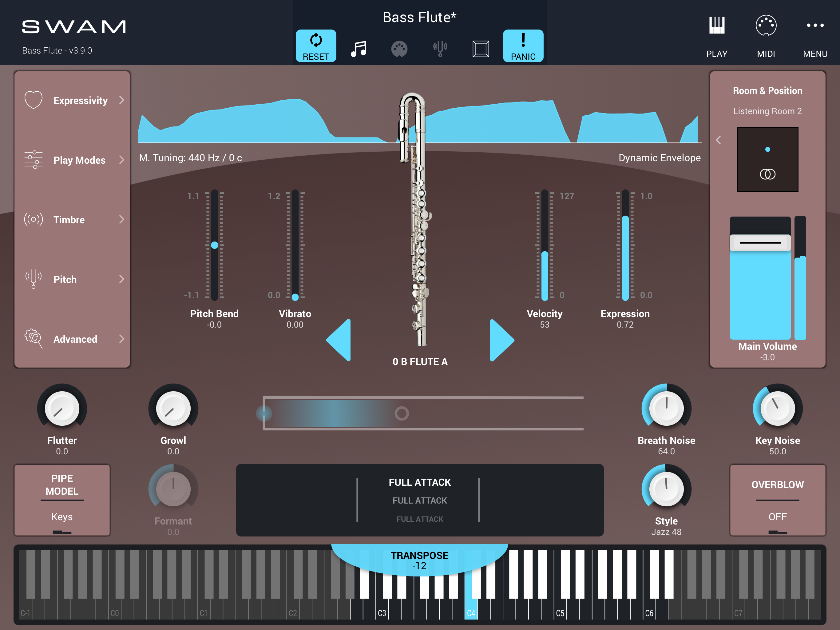840x630 pixels.
Task: Click the Formant knob
Action: (x=173, y=489)
